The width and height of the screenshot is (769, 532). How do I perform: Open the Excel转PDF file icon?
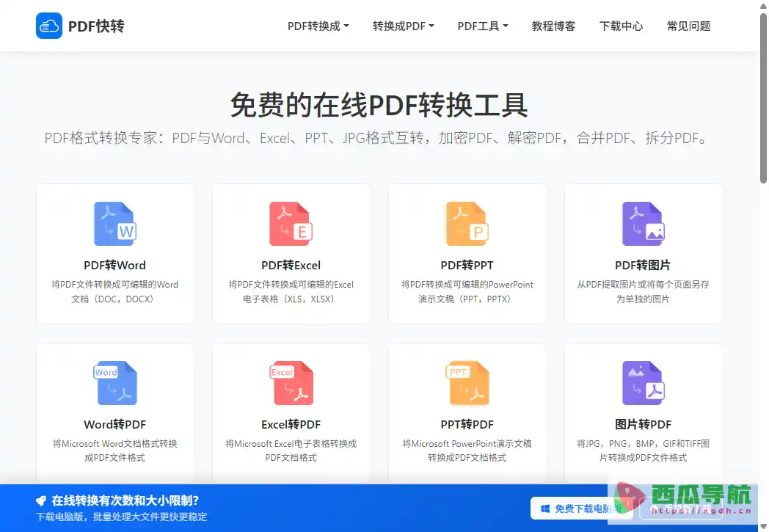291,383
